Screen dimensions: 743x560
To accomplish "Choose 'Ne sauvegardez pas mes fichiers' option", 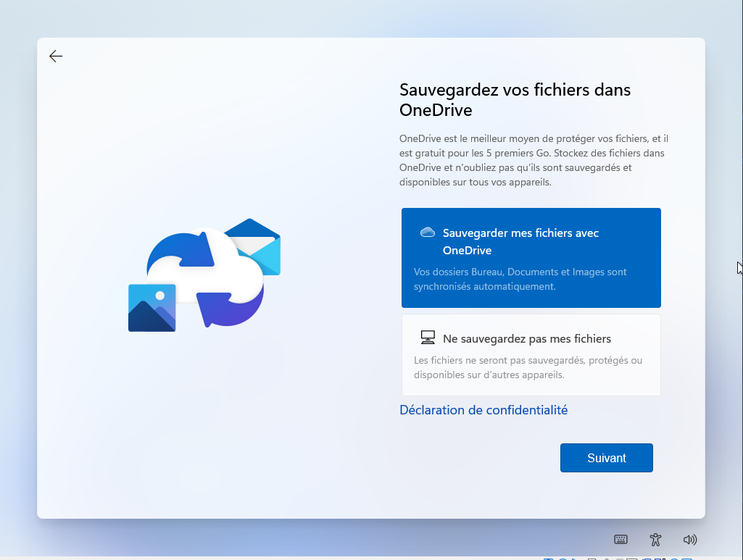I will [531, 355].
